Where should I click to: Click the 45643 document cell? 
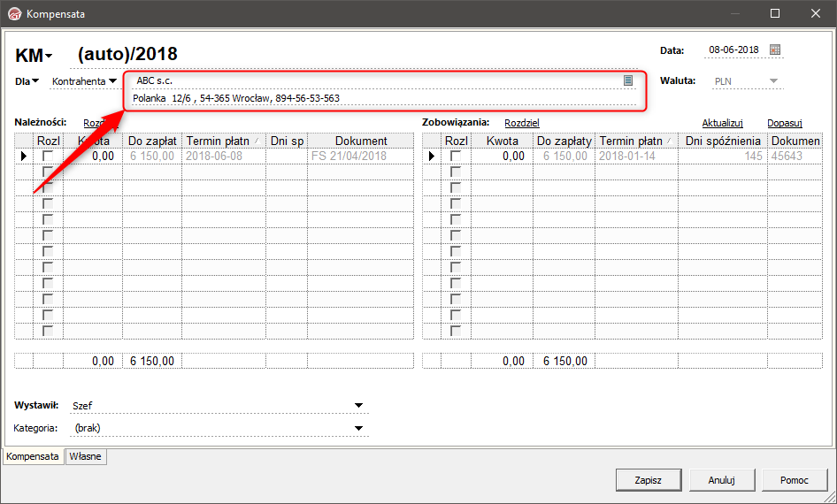point(795,157)
